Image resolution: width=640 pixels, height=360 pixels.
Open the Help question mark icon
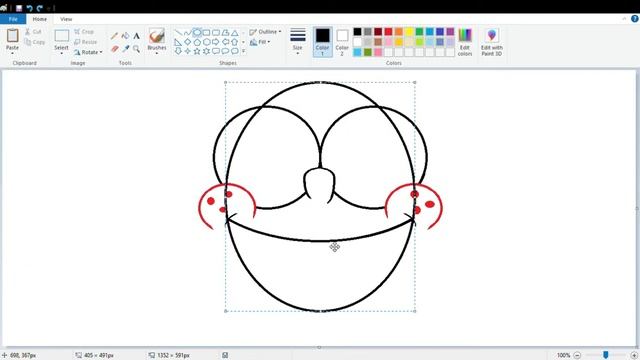[x=635, y=19]
